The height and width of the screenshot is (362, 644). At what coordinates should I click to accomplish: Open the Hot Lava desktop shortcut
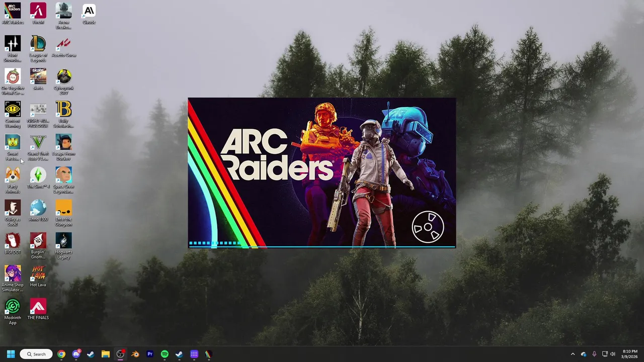pyautogui.click(x=38, y=277)
